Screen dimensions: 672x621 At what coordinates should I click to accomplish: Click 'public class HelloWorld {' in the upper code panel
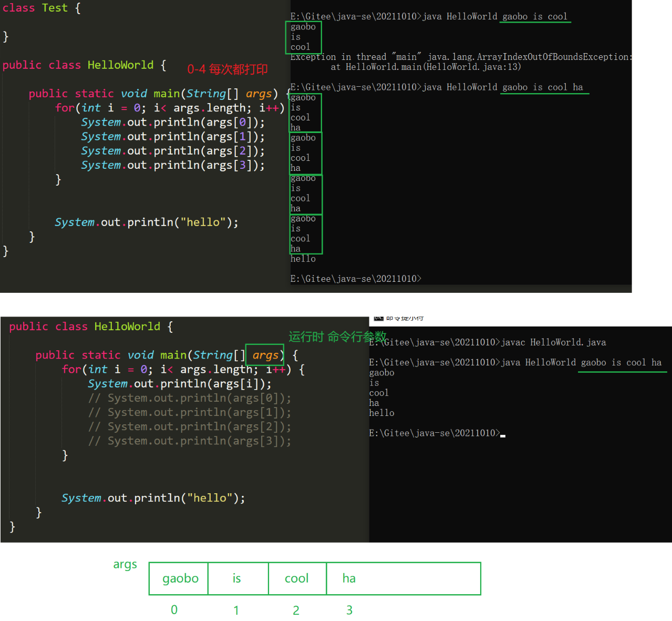(84, 65)
